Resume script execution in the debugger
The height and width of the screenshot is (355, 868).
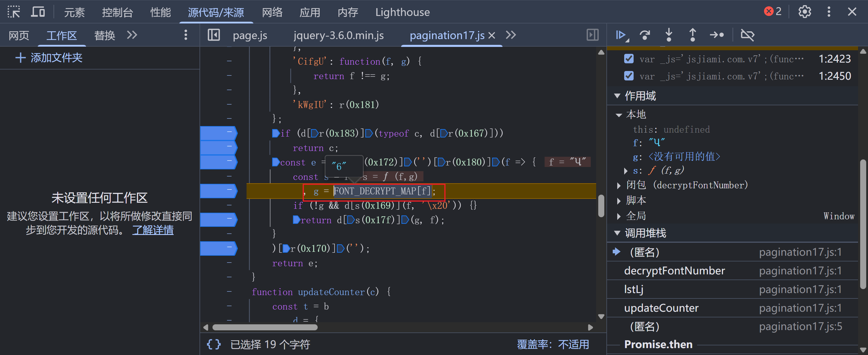(x=621, y=35)
